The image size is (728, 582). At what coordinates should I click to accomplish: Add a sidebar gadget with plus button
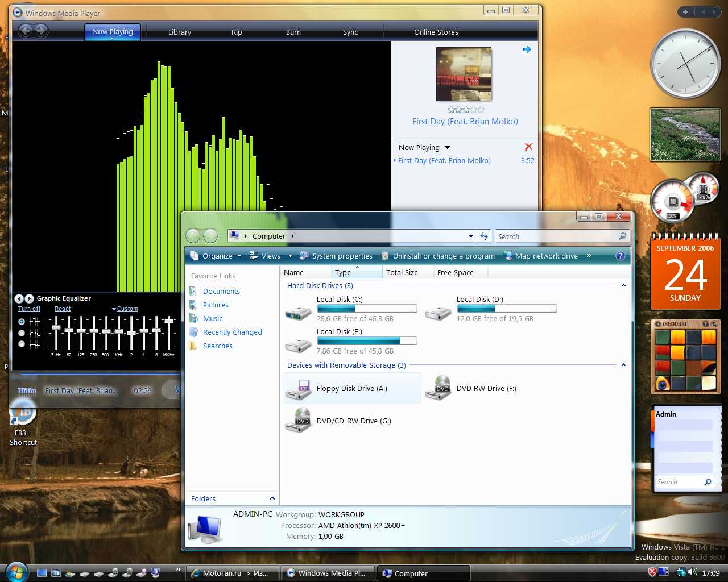tap(685, 12)
